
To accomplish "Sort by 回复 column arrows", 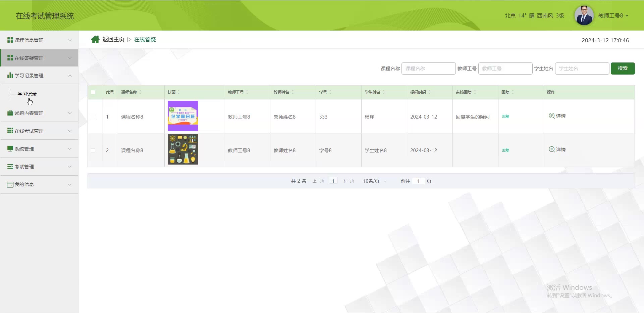I will pos(513,92).
